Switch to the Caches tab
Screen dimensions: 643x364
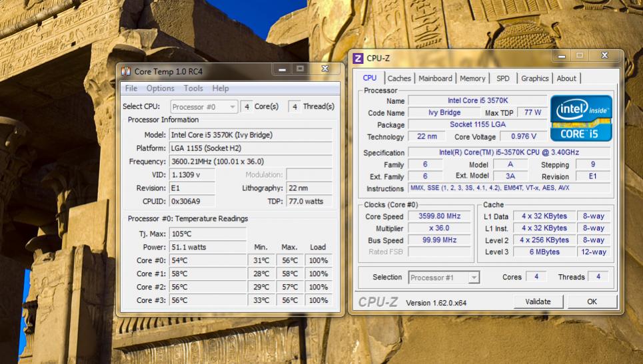399,79
